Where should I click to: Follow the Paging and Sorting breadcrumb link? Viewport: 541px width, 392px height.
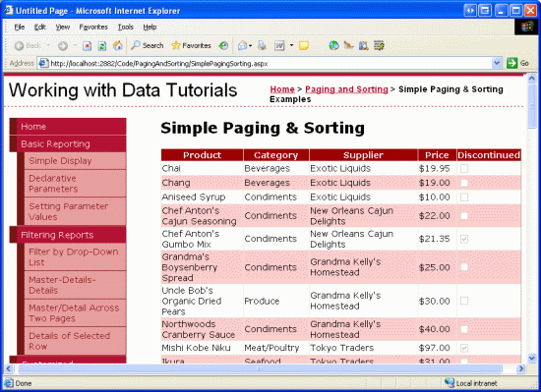[346, 89]
